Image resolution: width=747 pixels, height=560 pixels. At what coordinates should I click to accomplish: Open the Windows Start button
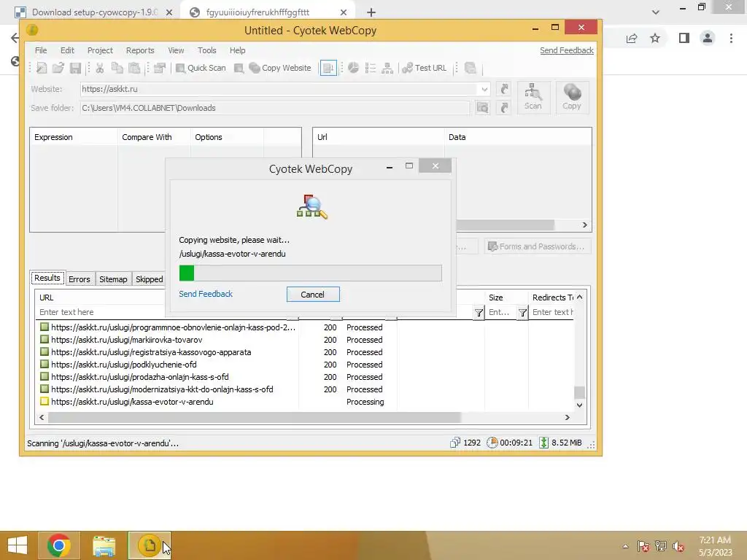pyautogui.click(x=18, y=545)
